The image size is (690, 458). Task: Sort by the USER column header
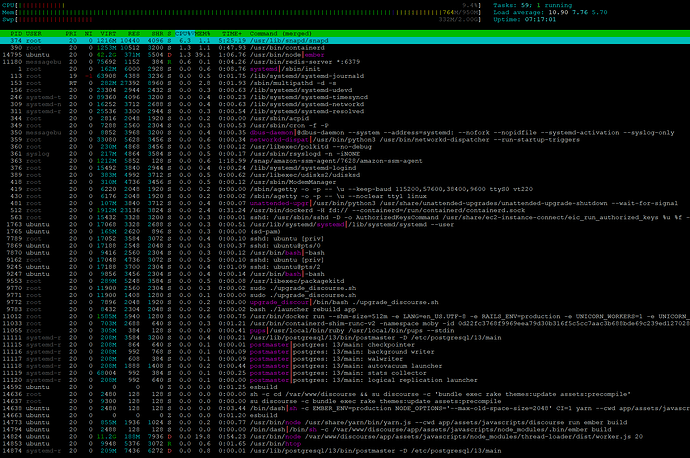click(x=34, y=33)
